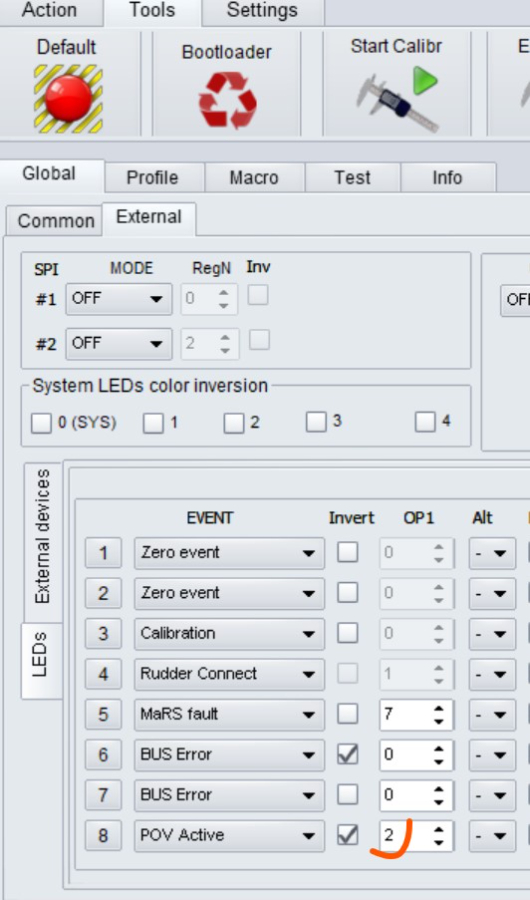Click the LED number 3 button

click(x=103, y=634)
